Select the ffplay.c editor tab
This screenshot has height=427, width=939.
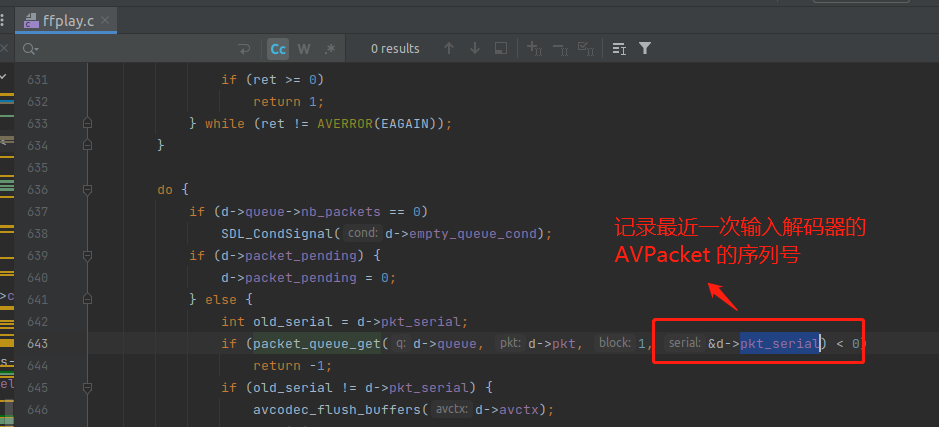tap(66, 19)
